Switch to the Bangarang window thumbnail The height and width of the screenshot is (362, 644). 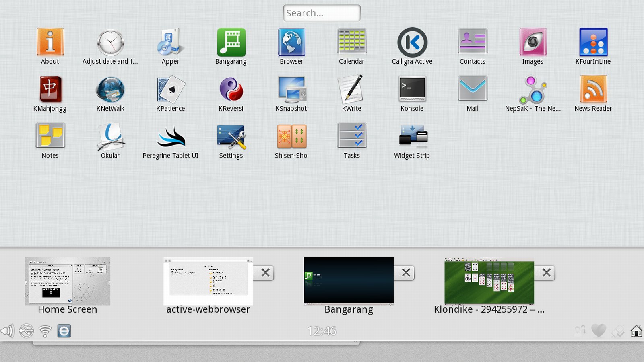[349, 281]
